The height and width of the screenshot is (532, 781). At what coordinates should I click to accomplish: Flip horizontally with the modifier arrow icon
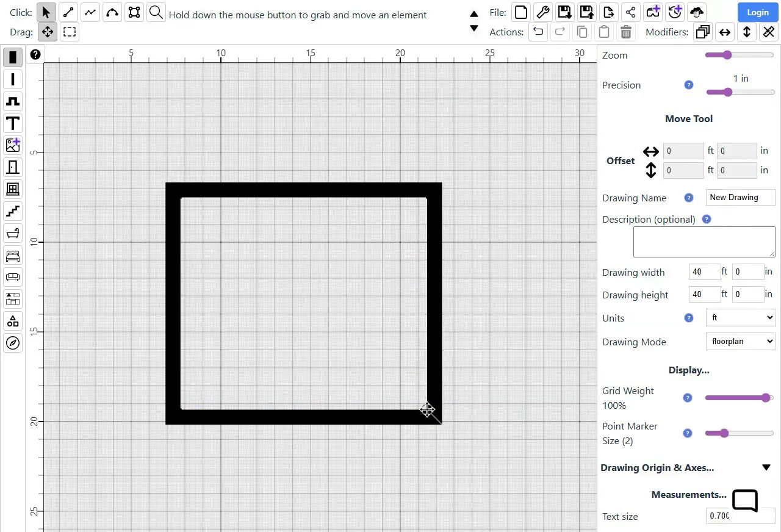click(725, 32)
